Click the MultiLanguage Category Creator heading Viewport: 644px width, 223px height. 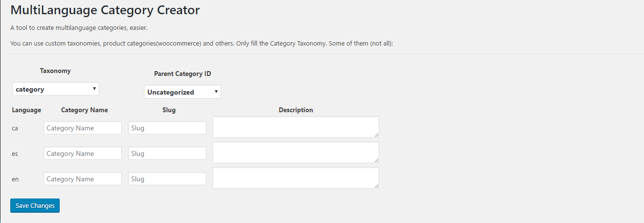(x=105, y=10)
